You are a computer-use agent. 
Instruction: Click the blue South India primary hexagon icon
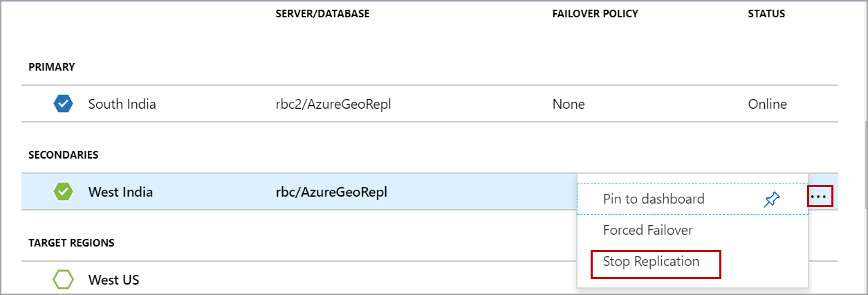pyautogui.click(x=64, y=104)
